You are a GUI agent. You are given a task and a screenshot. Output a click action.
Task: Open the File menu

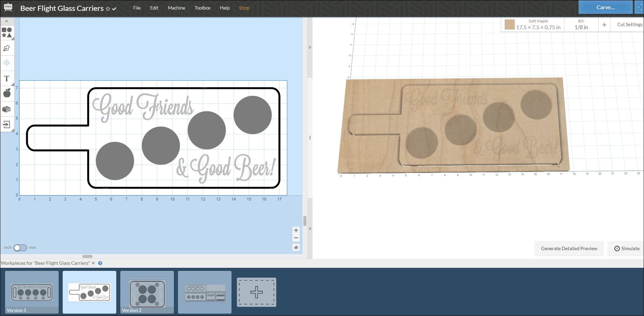click(x=137, y=8)
